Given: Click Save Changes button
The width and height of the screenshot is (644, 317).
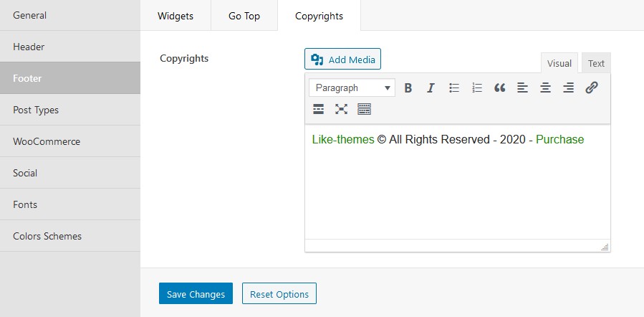Looking at the screenshot, I should coord(196,293).
